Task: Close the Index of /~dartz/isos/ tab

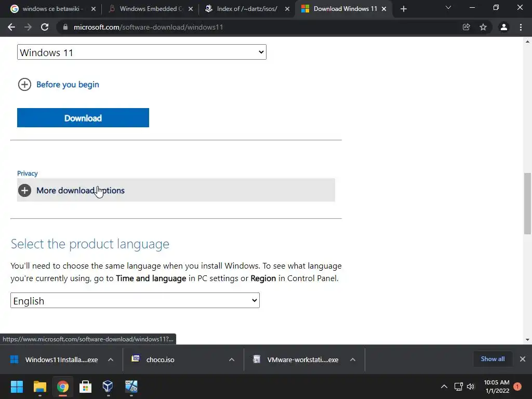Action: pyautogui.click(x=287, y=9)
